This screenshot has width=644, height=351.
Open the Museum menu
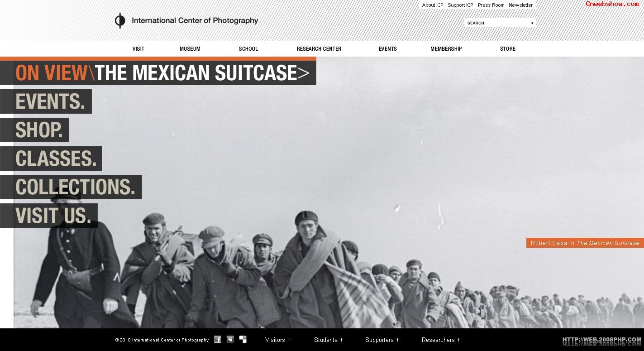tap(190, 49)
